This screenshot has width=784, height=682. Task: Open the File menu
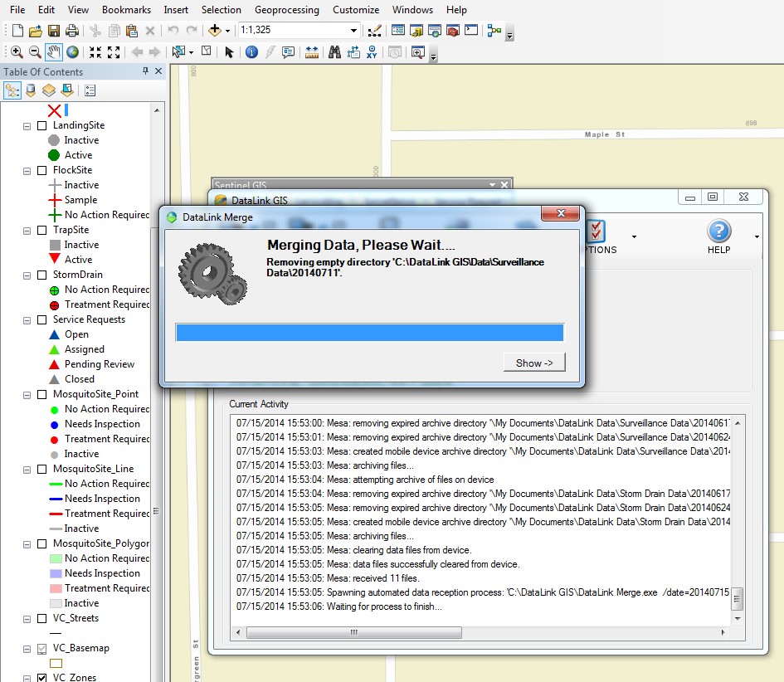[17, 9]
